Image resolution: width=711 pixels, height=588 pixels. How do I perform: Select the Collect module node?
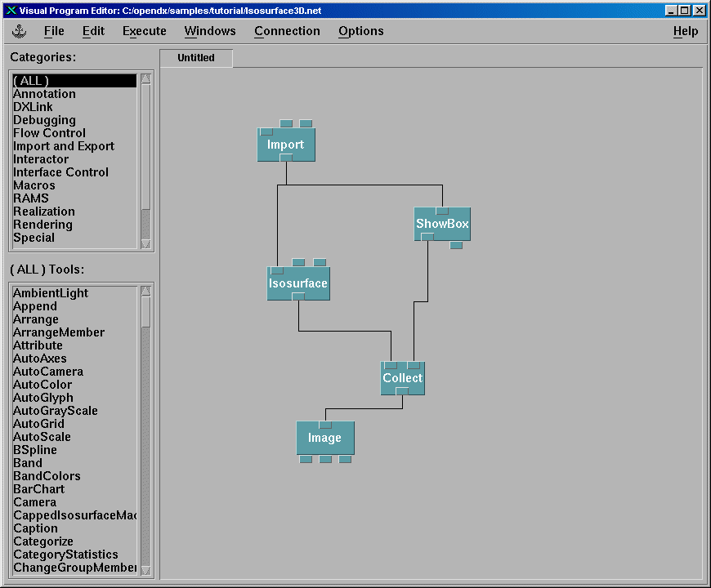[x=402, y=379]
